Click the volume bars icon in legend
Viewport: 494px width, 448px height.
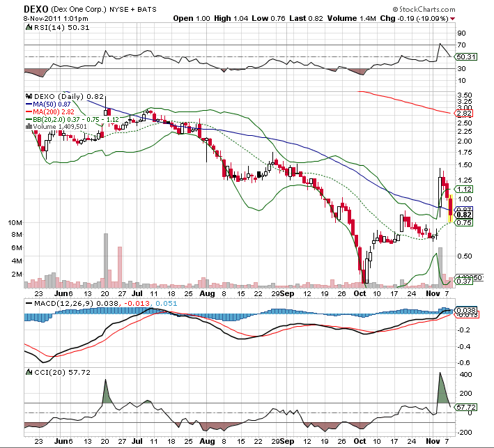pos(29,127)
